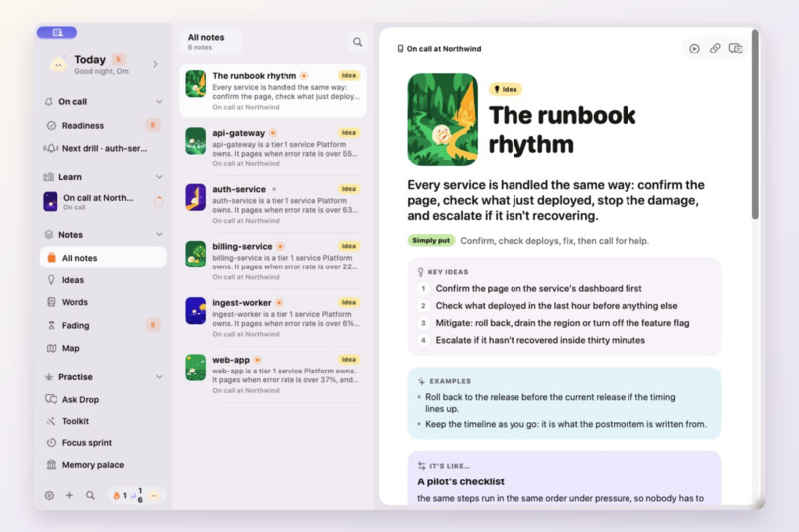This screenshot has height=532, width=799.
Task: Click the runbook rhythm forest cover image
Action: click(442, 120)
